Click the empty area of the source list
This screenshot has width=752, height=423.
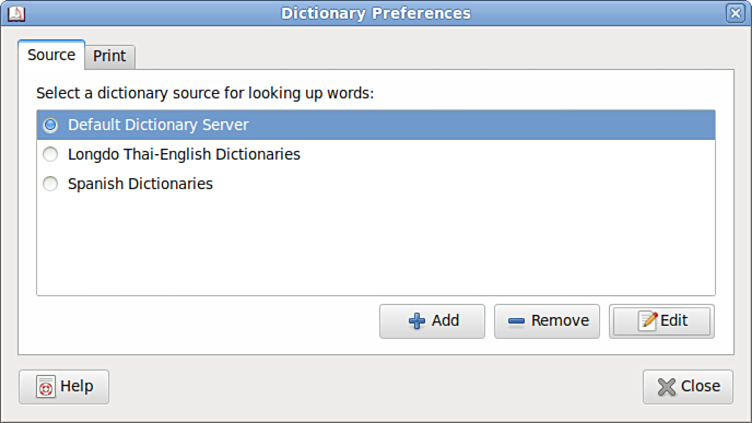(375, 245)
